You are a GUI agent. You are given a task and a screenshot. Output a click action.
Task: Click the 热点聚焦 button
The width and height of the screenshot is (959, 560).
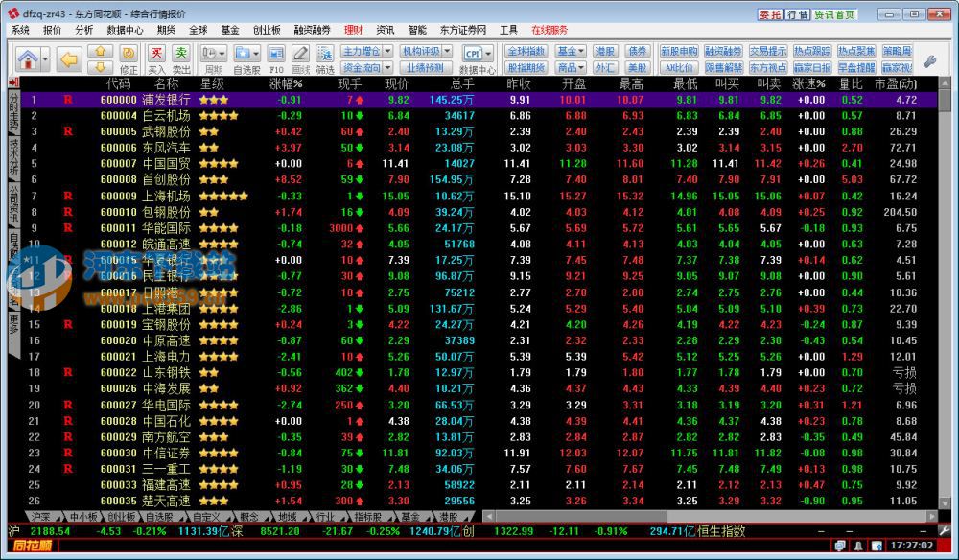coord(856,51)
